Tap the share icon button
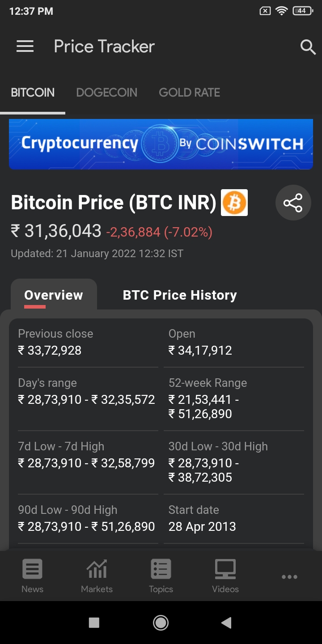 tap(293, 203)
